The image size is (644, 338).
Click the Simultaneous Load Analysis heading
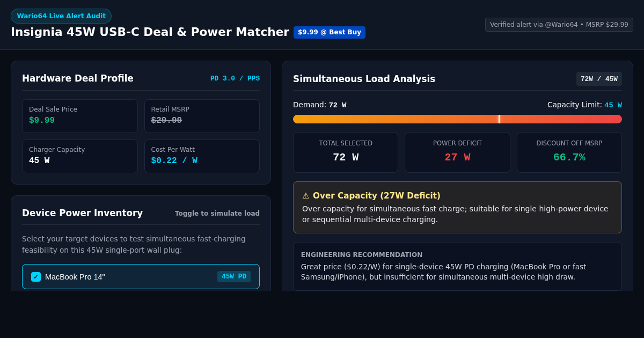[x=364, y=79]
